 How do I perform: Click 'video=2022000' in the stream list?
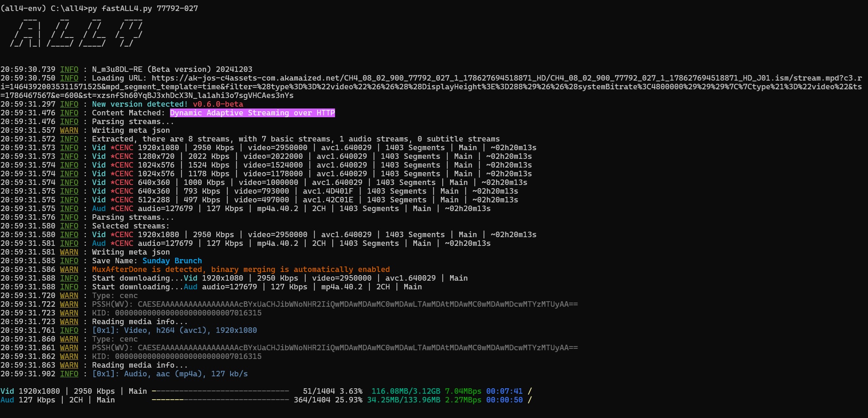(273, 157)
